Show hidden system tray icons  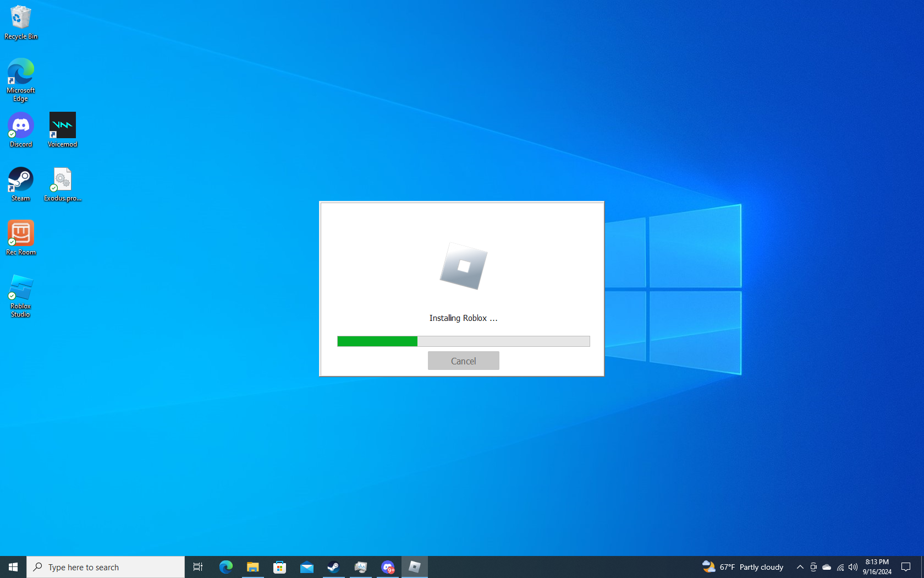[x=800, y=567]
